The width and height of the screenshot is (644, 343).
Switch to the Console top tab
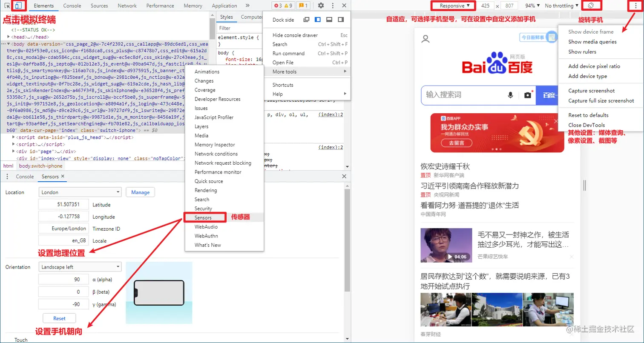72,6
